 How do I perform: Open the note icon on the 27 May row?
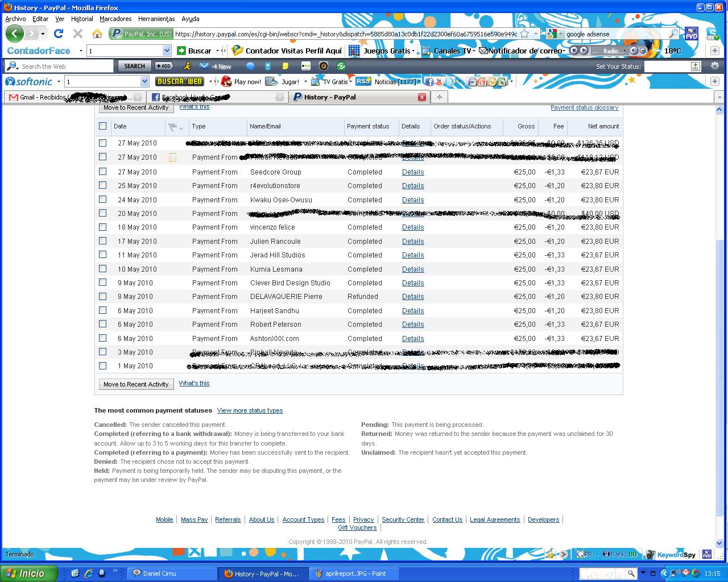pyautogui.click(x=172, y=157)
